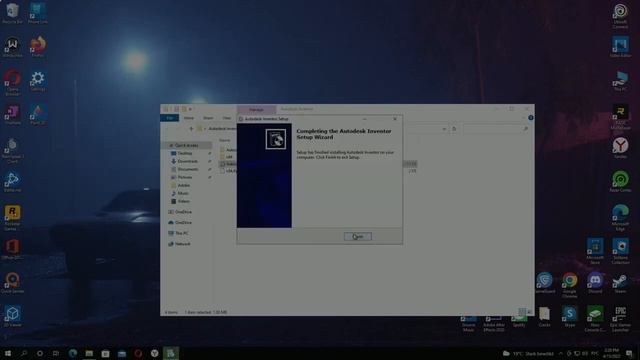Open the Firefox desktop shortcut
This screenshot has height=360, width=640.
38,47
